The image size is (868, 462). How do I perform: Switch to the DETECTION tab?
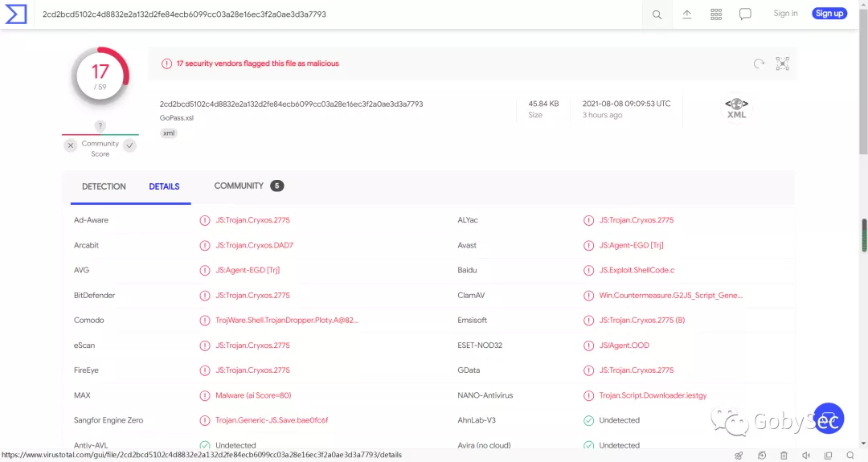click(104, 186)
